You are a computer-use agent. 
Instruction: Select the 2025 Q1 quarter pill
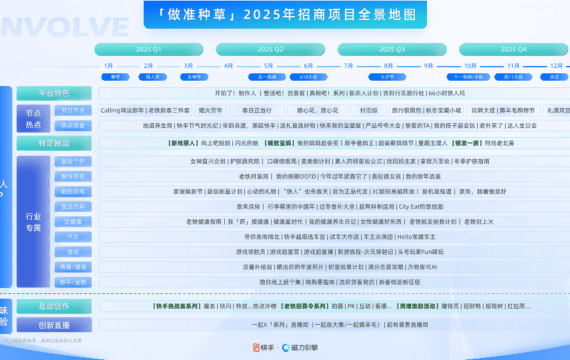point(149,49)
